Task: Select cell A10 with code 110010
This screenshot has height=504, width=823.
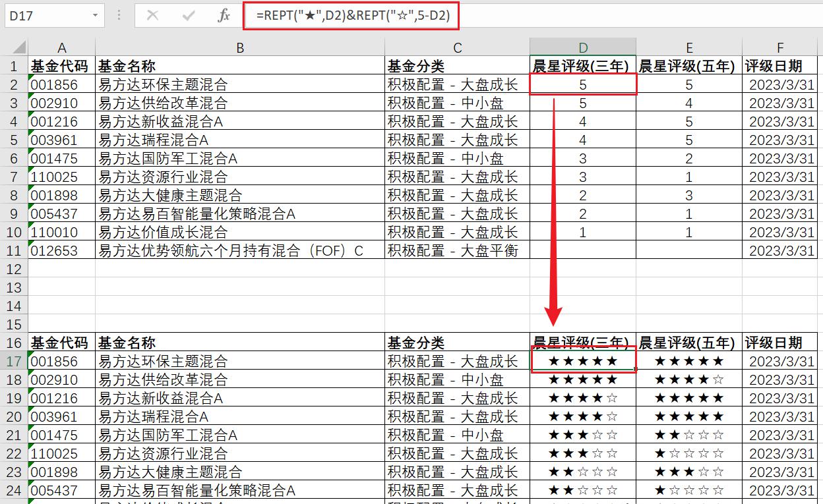Action: point(62,232)
